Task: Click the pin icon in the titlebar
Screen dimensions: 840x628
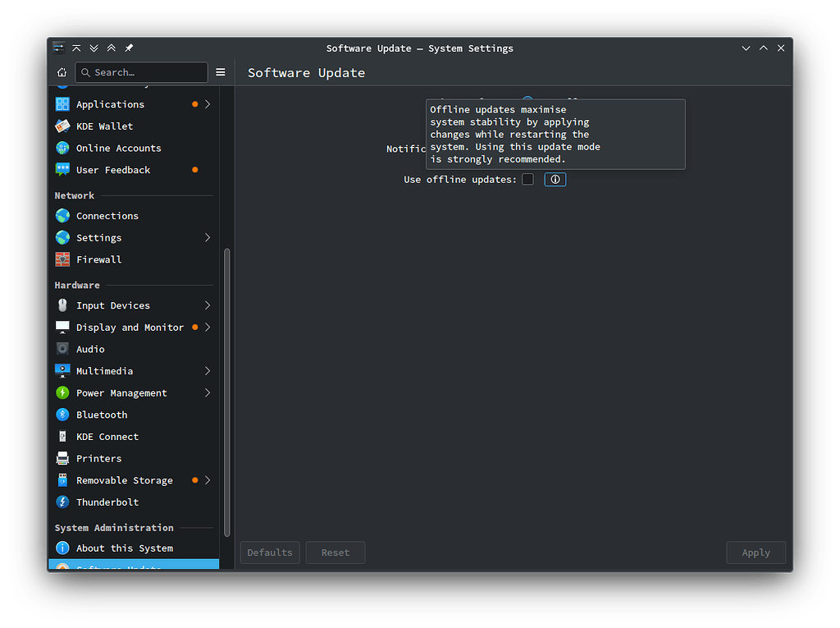Action: click(128, 48)
